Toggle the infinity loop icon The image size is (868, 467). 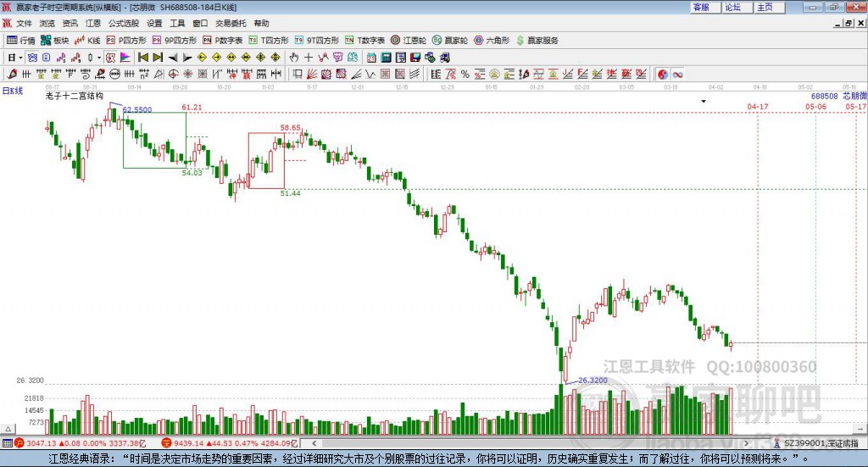pyautogui.click(x=677, y=74)
